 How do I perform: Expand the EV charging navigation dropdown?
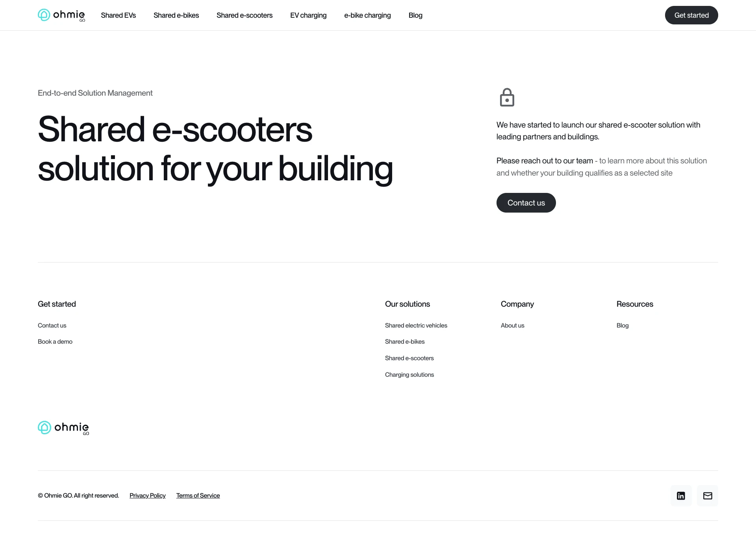[309, 15]
